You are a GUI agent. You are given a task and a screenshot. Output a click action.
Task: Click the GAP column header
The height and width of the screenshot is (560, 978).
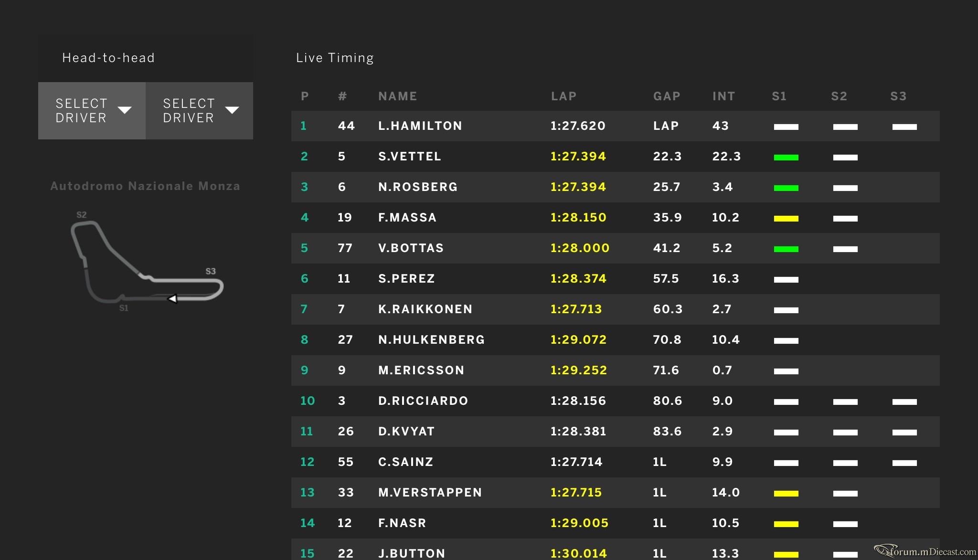(x=667, y=96)
